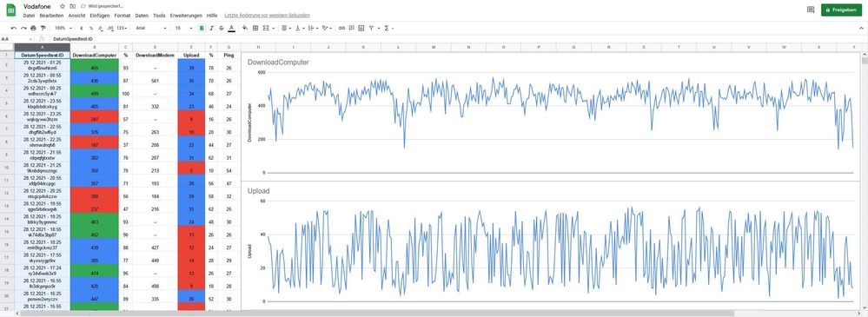Open the Arial font dropdown
This screenshot has width=868, height=317.
pyautogui.click(x=151, y=28)
